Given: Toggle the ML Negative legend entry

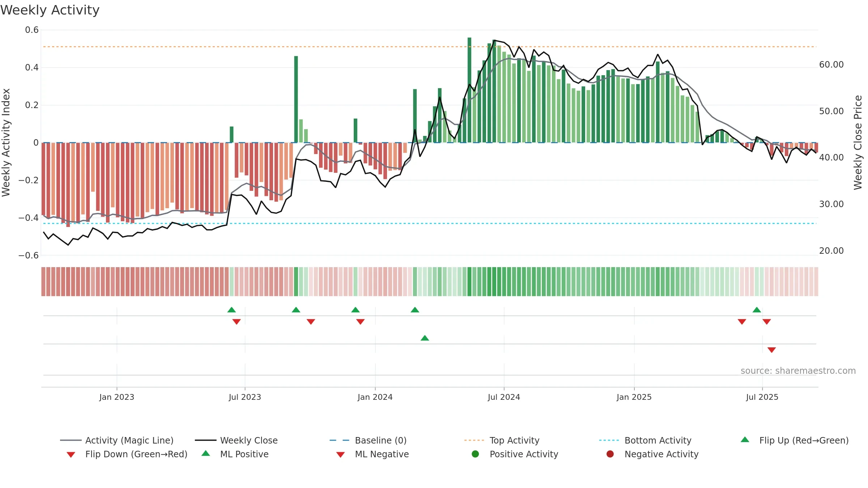Looking at the screenshot, I should pyautogui.click(x=373, y=454).
